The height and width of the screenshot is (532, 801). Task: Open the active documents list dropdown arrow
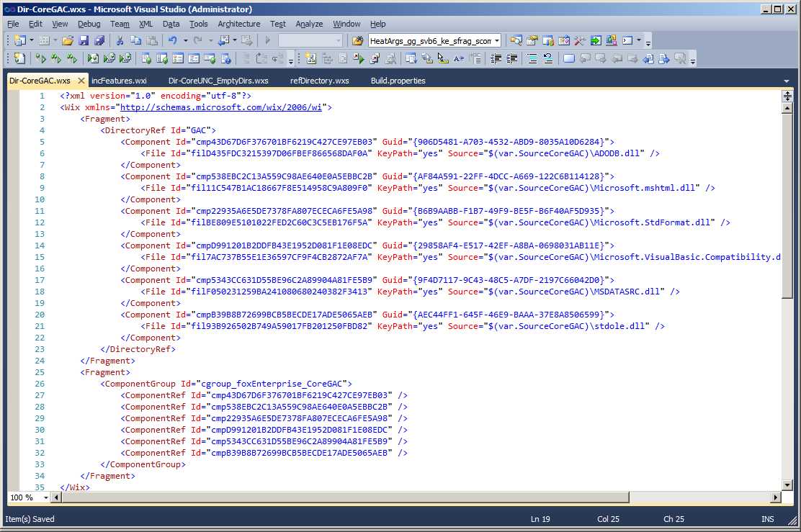tap(786, 81)
